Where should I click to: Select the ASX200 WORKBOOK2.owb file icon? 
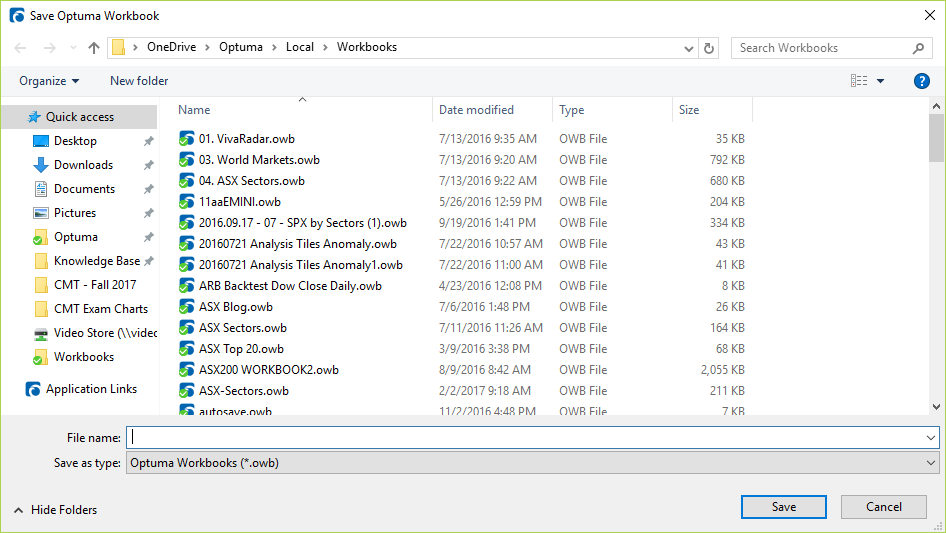coord(186,370)
